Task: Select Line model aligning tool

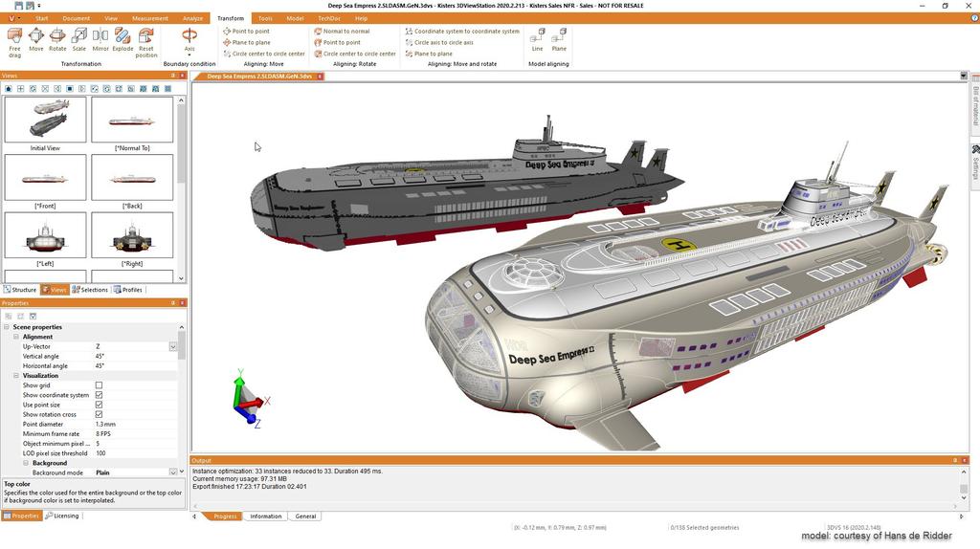Action: [x=537, y=40]
